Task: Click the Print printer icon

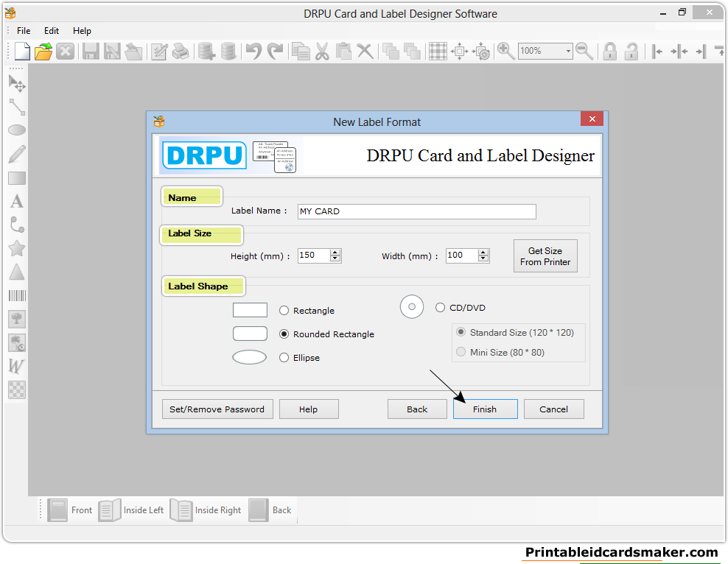Action: click(180, 51)
